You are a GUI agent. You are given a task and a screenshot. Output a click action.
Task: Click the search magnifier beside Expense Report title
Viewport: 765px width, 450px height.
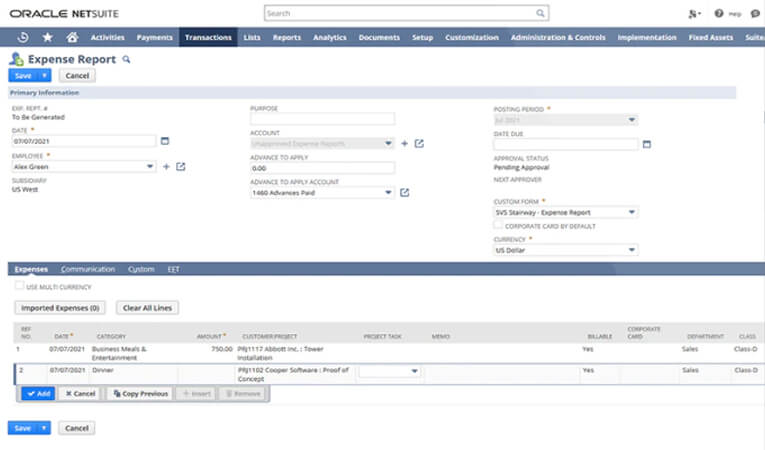126,60
